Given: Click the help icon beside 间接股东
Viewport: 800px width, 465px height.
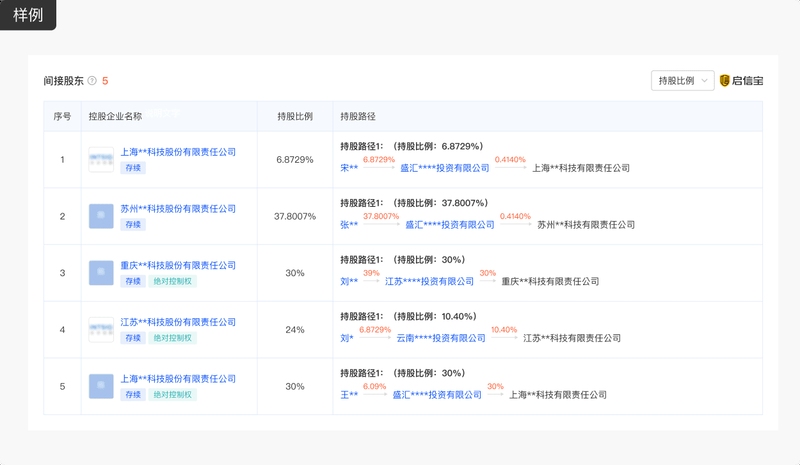Looking at the screenshot, I should coord(92,81).
